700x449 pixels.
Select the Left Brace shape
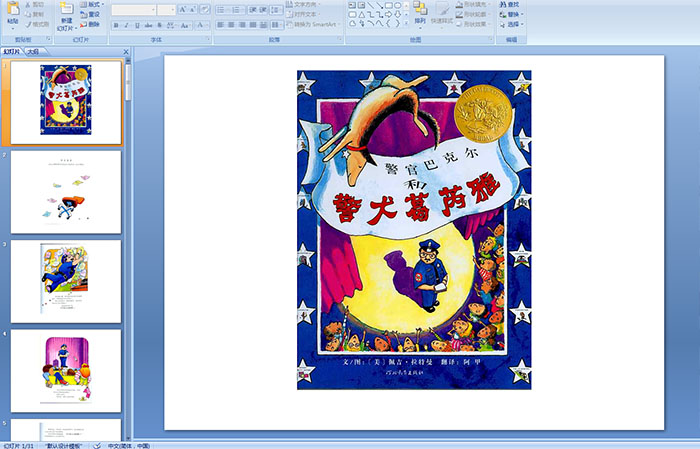pyautogui.click(x=388, y=23)
